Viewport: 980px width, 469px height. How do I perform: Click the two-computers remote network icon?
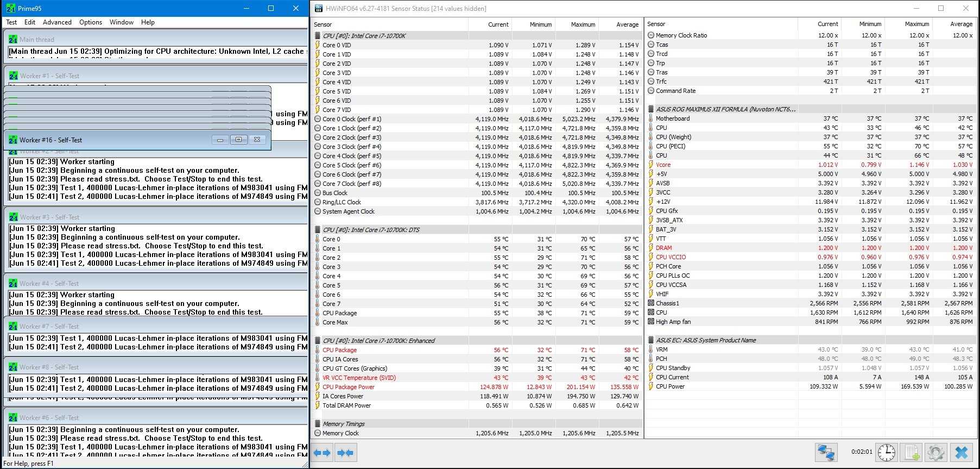click(x=826, y=452)
